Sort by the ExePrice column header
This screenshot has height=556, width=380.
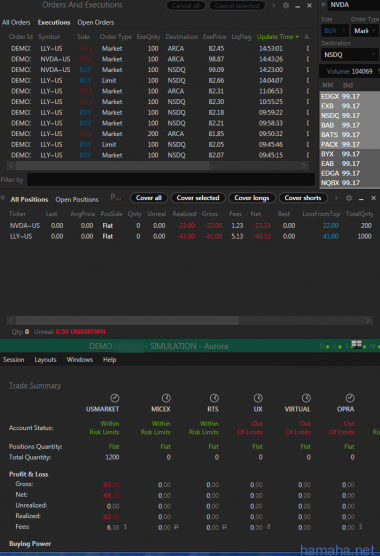[x=214, y=37]
